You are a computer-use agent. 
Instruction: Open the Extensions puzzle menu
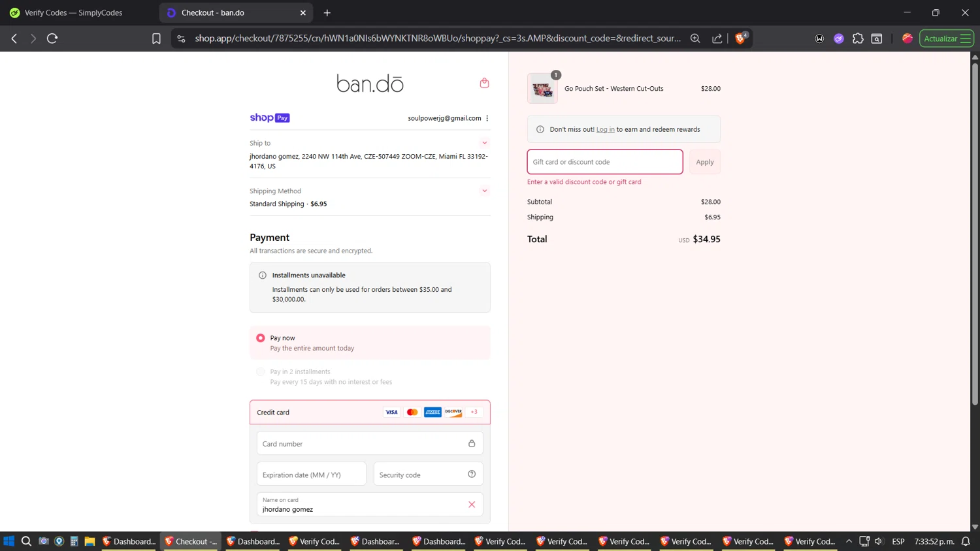(x=858, y=39)
